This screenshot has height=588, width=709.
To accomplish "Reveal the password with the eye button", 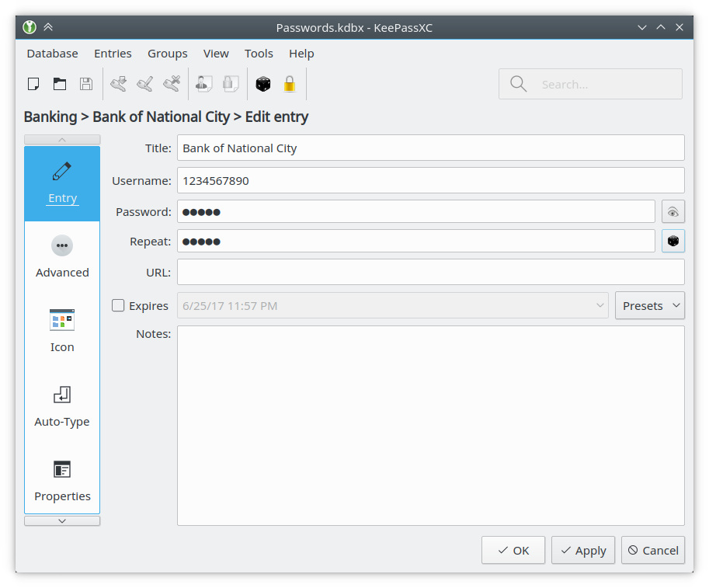I will coord(673,211).
